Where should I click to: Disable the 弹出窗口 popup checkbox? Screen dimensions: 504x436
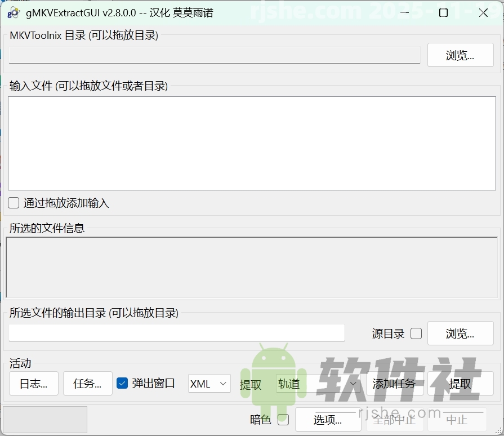pyautogui.click(x=122, y=383)
